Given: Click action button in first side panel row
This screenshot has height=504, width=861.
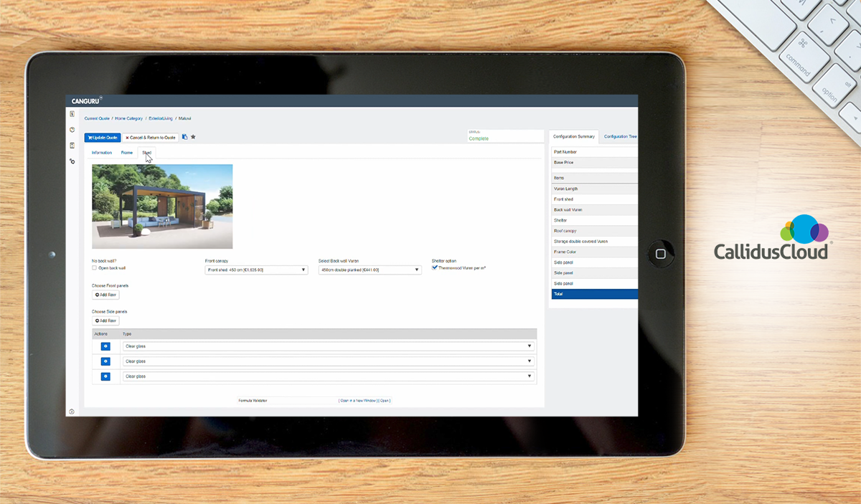Looking at the screenshot, I should 105,346.
